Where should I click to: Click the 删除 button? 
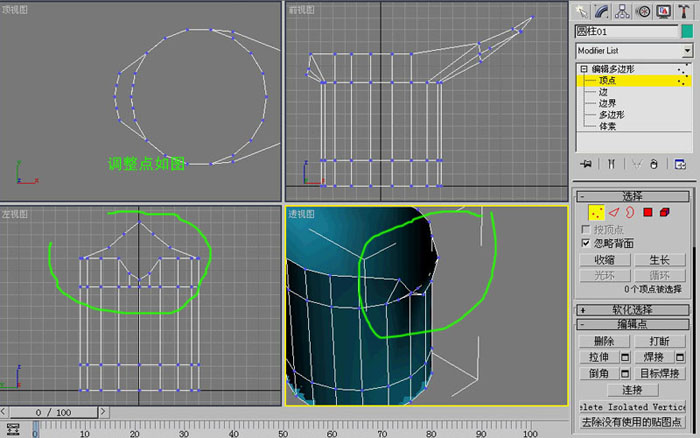(604, 342)
